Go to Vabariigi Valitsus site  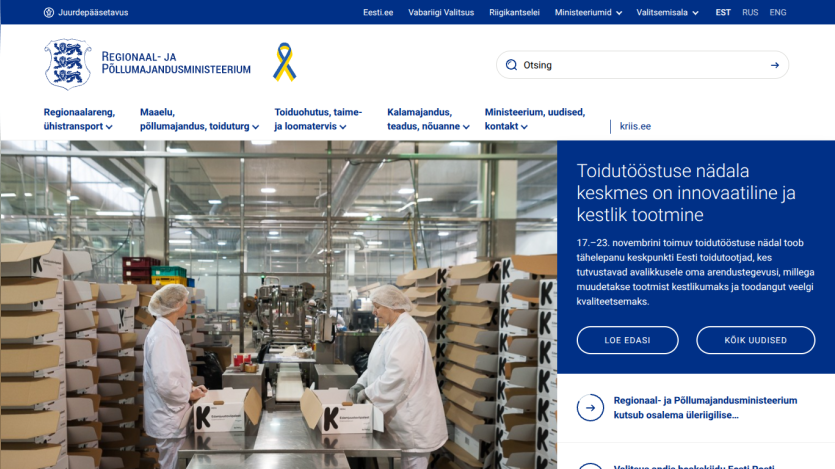[441, 12]
